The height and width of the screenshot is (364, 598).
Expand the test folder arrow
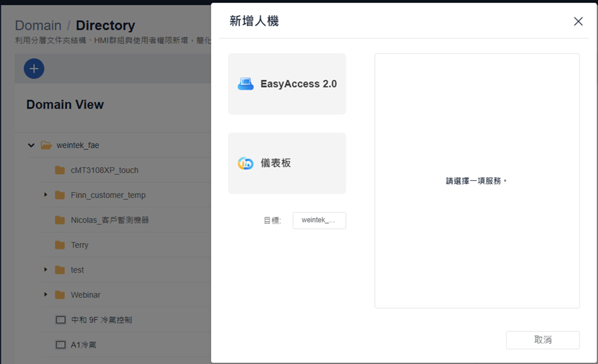[46, 269]
